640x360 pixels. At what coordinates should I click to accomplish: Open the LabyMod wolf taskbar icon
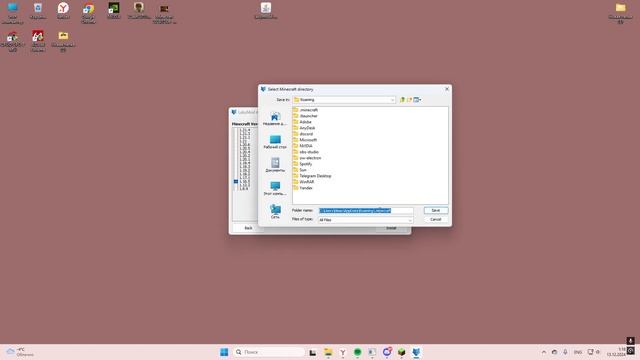click(x=416, y=352)
